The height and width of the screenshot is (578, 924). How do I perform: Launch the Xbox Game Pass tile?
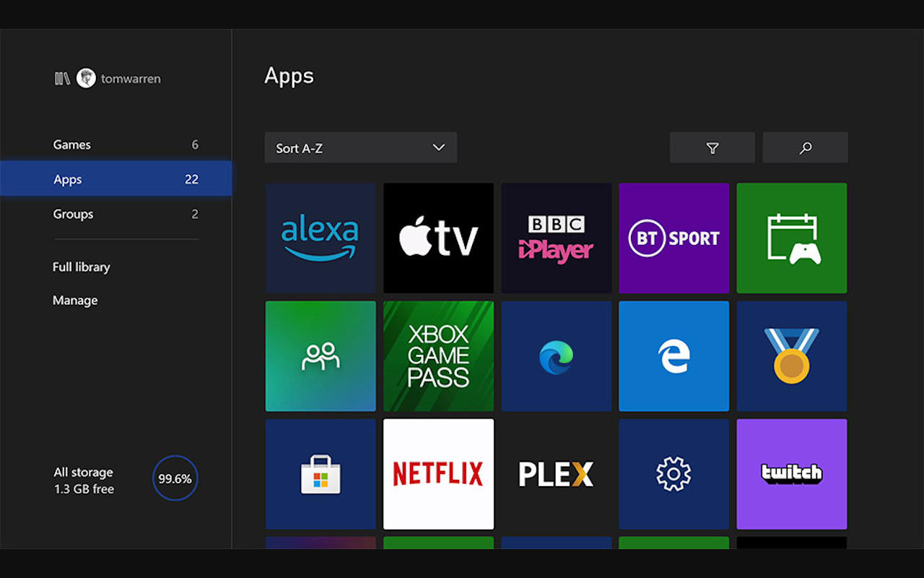[438, 356]
